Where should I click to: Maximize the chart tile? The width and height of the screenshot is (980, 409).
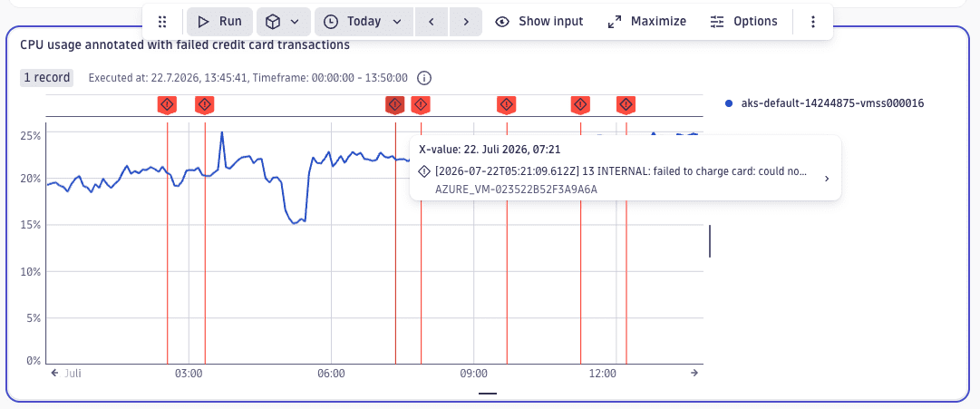click(x=647, y=22)
